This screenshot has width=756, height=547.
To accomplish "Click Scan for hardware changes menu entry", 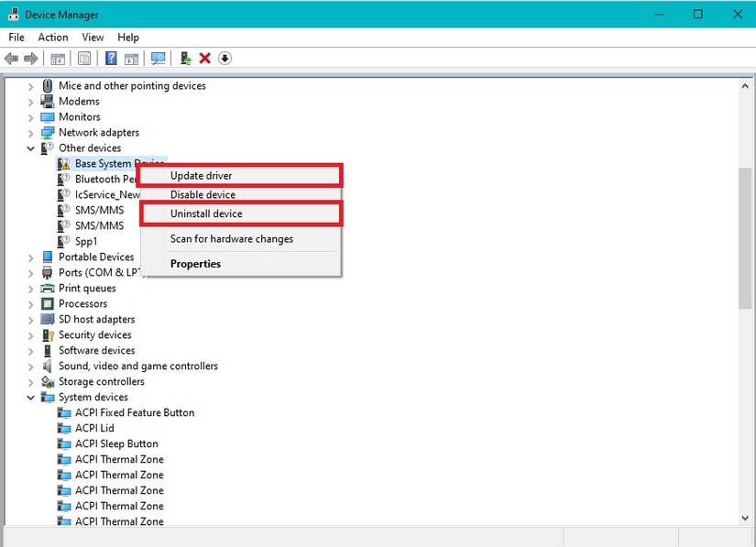I will click(231, 238).
